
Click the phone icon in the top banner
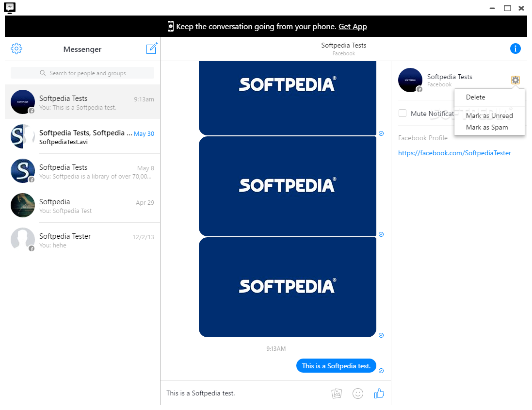[x=171, y=27]
